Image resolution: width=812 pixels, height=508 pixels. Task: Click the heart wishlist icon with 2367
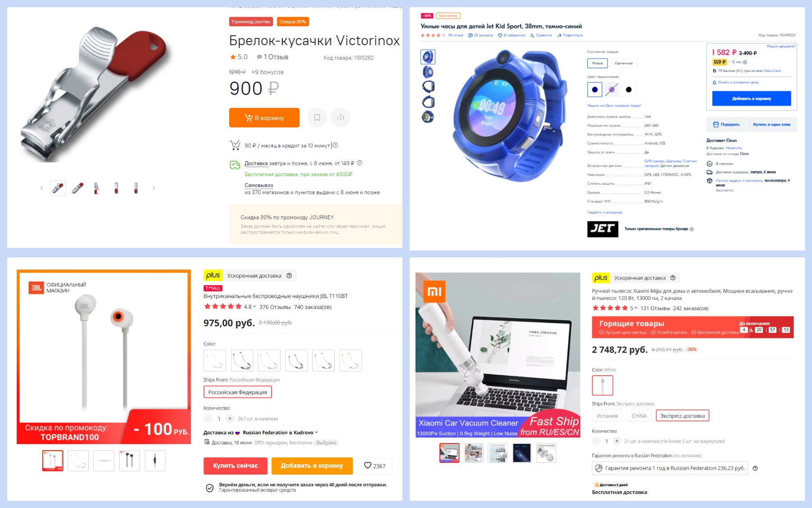374,466
